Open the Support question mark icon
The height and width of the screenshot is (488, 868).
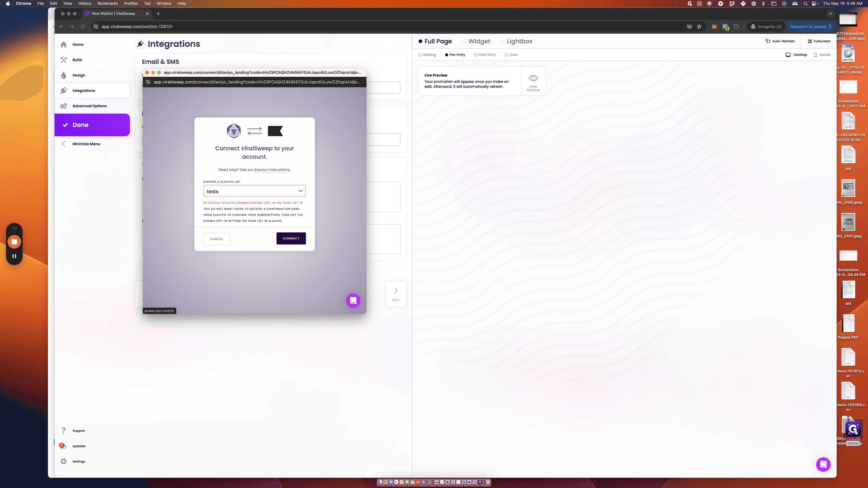click(63, 430)
